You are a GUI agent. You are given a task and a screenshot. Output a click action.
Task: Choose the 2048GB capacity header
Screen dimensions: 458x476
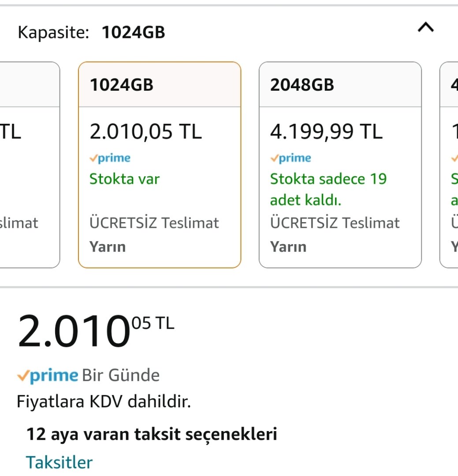click(x=302, y=85)
